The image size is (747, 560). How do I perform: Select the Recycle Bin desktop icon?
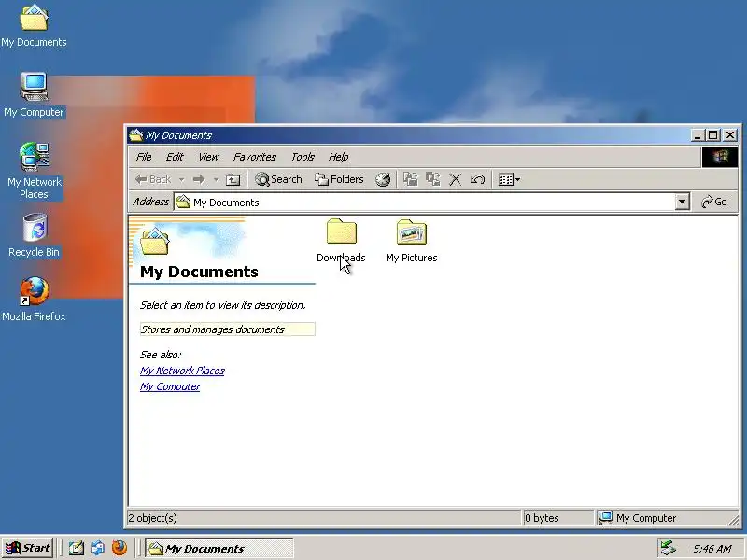tap(34, 236)
